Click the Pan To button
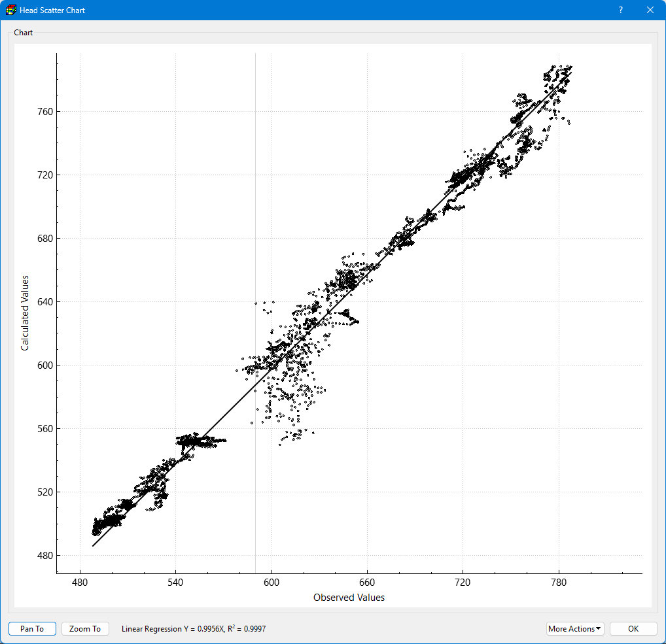 pyautogui.click(x=32, y=629)
